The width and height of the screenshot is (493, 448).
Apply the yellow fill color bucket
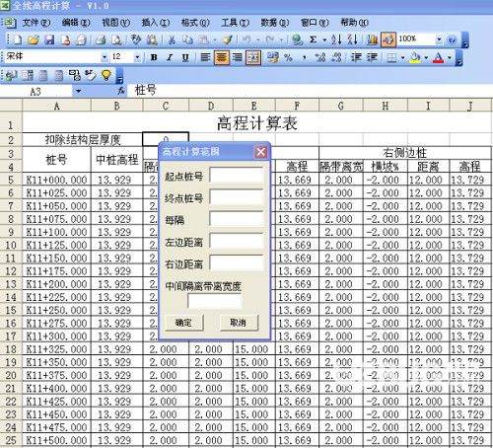point(416,58)
